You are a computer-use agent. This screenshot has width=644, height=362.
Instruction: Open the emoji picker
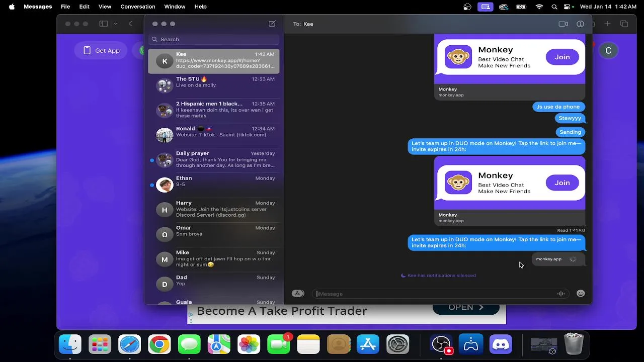pos(581,294)
